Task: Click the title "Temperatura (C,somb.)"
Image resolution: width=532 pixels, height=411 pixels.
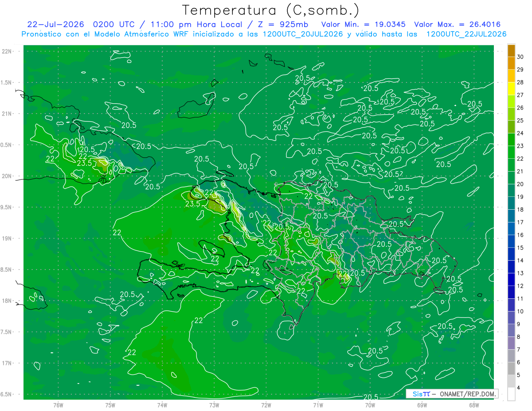Action: click(271, 10)
